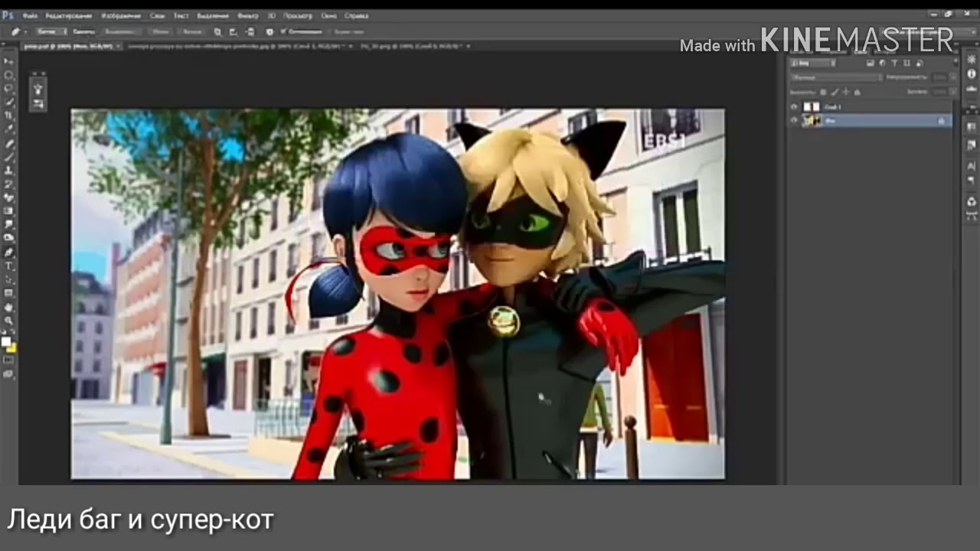Open the Info panel icon in right dock
Screen dimensions: 980x551
click(972, 74)
